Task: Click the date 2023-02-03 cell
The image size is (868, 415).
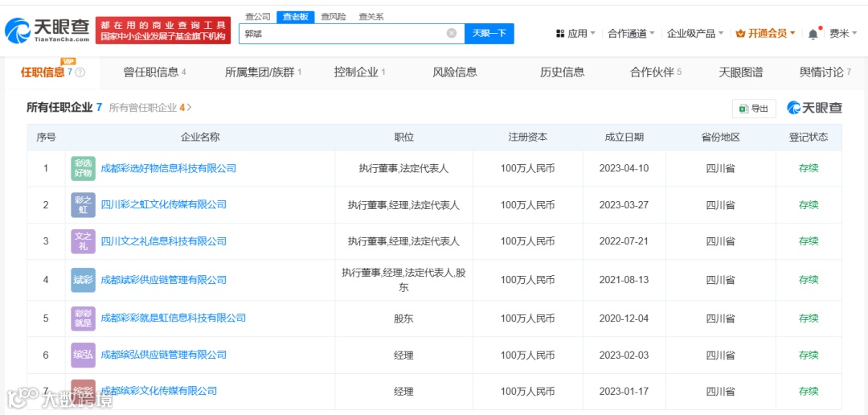Action: (x=624, y=355)
